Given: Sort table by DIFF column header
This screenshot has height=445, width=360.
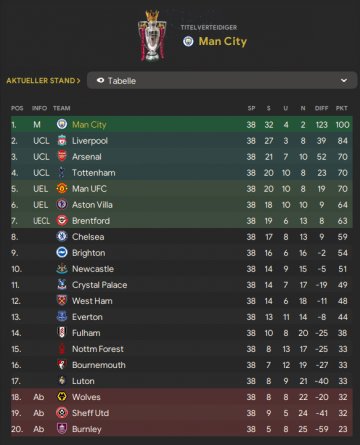Looking at the screenshot, I should (x=321, y=108).
